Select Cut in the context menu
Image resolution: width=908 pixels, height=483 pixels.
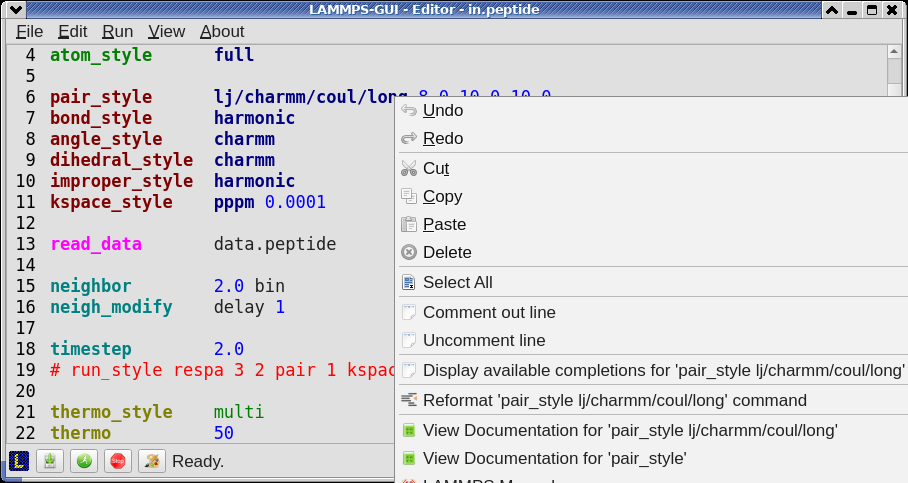click(651, 169)
